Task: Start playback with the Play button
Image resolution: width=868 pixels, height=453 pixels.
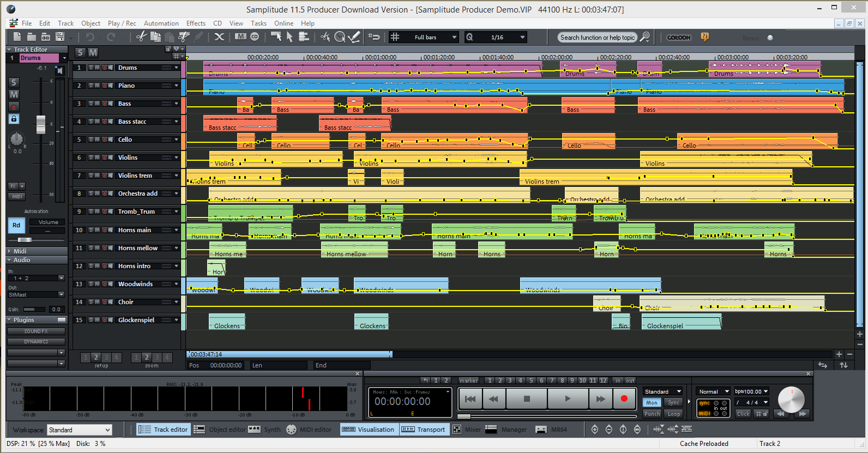Action: click(568, 399)
